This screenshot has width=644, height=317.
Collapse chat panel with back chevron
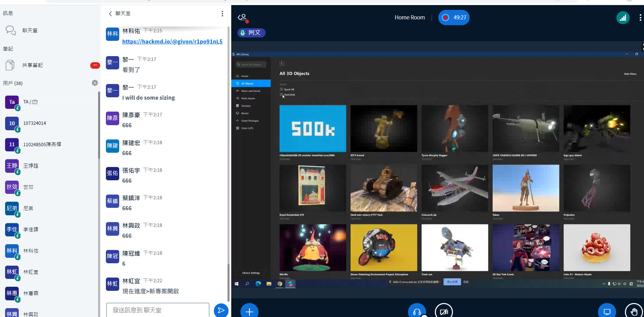coord(110,14)
